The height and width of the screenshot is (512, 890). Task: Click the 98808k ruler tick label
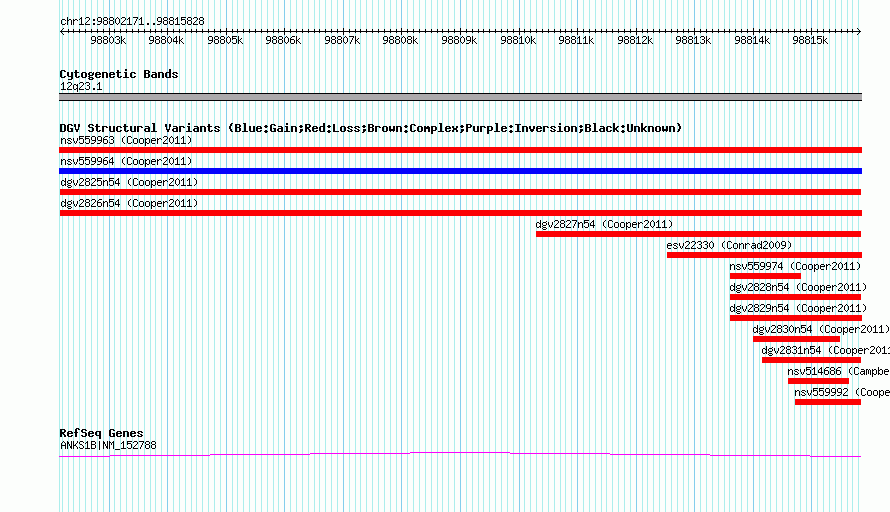[x=400, y=40]
